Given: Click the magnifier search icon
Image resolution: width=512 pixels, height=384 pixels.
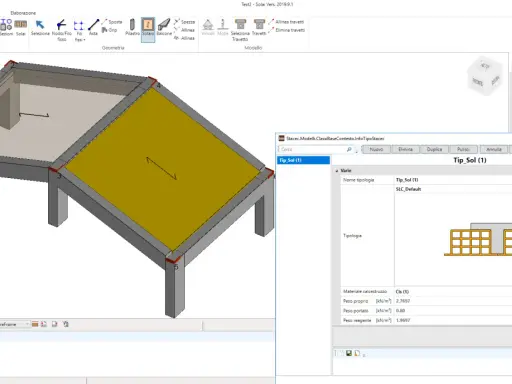Looking at the screenshot, I should 349,149.
